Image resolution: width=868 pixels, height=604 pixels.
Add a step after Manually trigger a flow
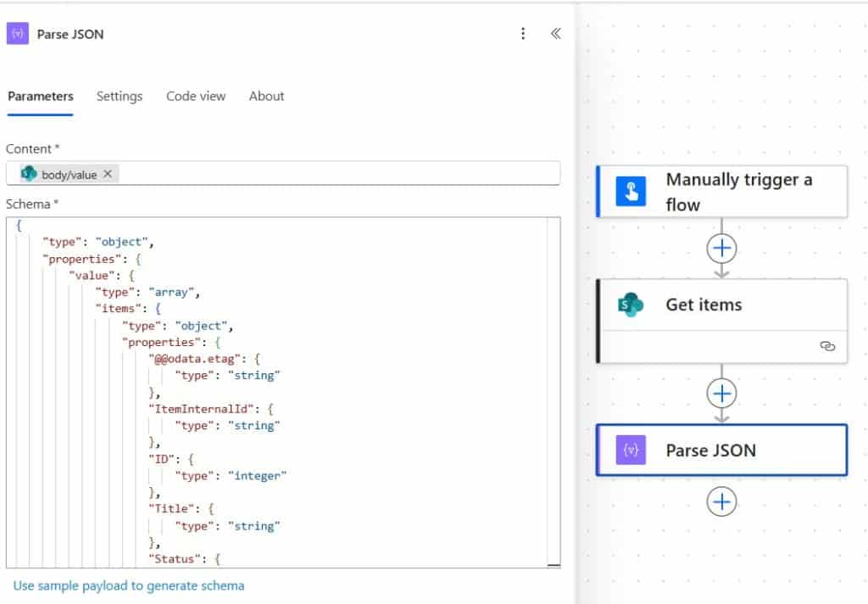[x=721, y=248]
